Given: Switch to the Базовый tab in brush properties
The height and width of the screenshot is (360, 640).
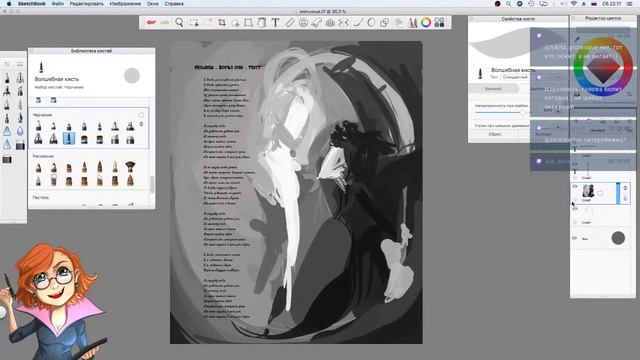Looking at the screenshot, I should click(x=493, y=89).
